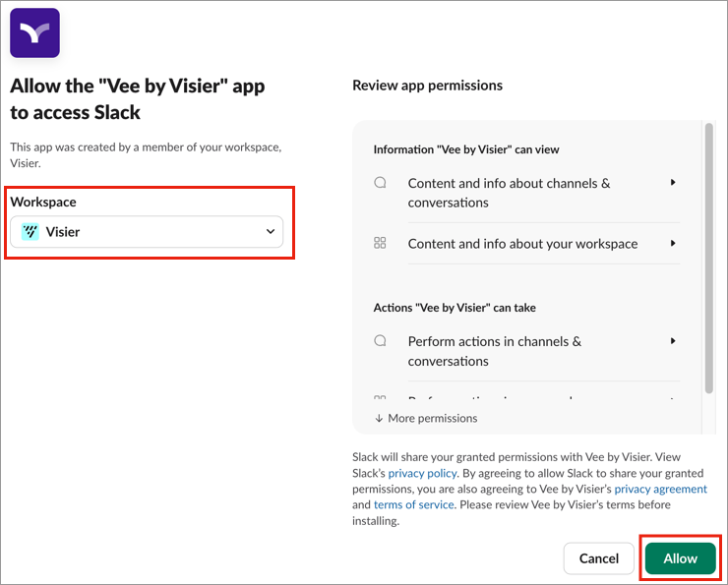Open the Workspace dropdown chevron

point(271,232)
